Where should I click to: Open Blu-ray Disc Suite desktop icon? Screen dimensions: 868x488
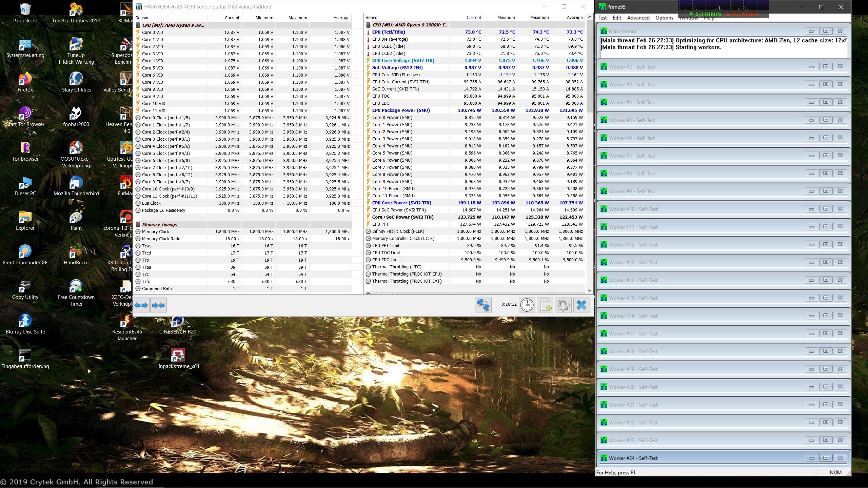click(25, 324)
